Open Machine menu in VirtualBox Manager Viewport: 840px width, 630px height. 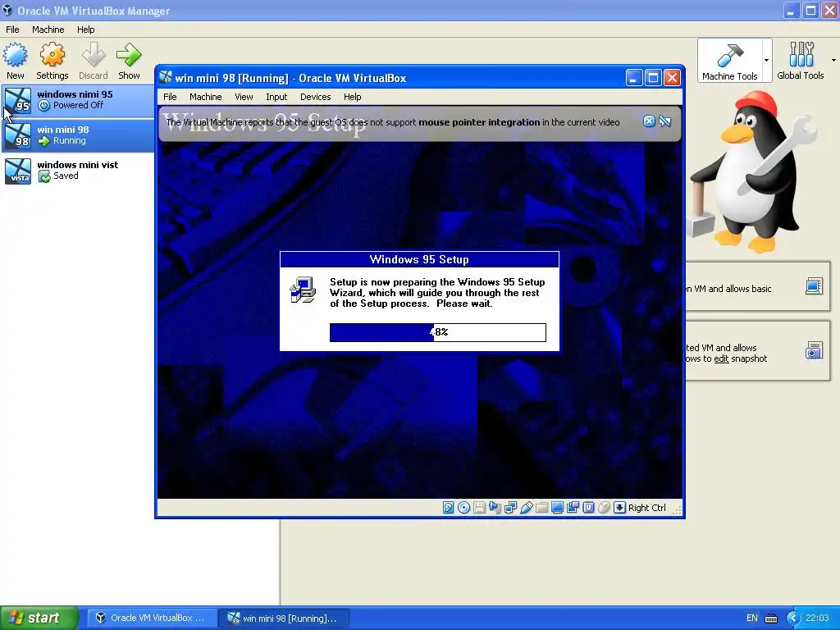(x=48, y=30)
